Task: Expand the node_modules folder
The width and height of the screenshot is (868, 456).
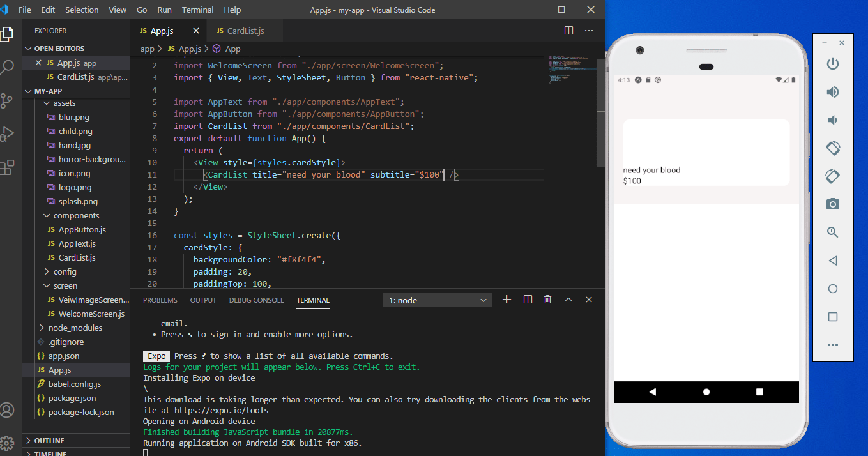Action: [76, 328]
